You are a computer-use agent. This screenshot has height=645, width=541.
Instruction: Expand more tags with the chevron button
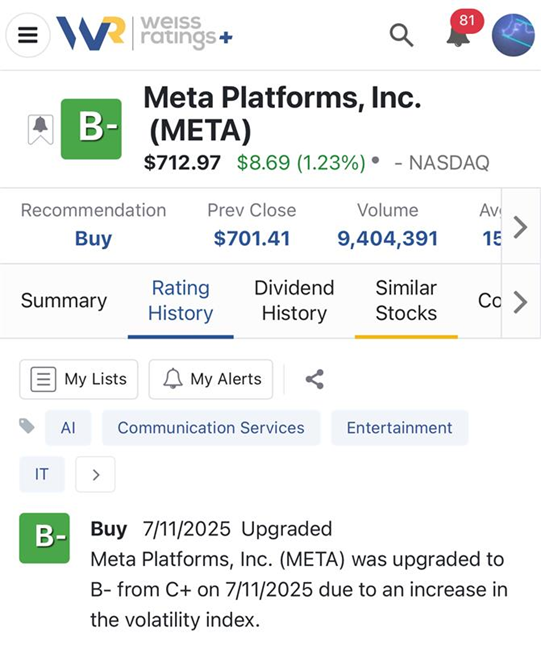(x=95, y=474)
